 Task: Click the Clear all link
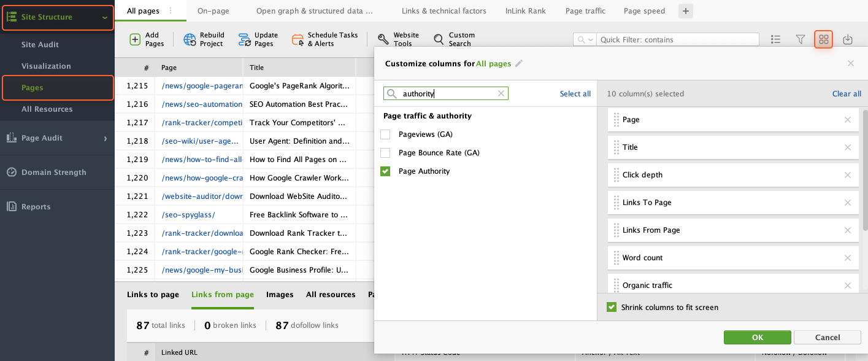point(847,94)
